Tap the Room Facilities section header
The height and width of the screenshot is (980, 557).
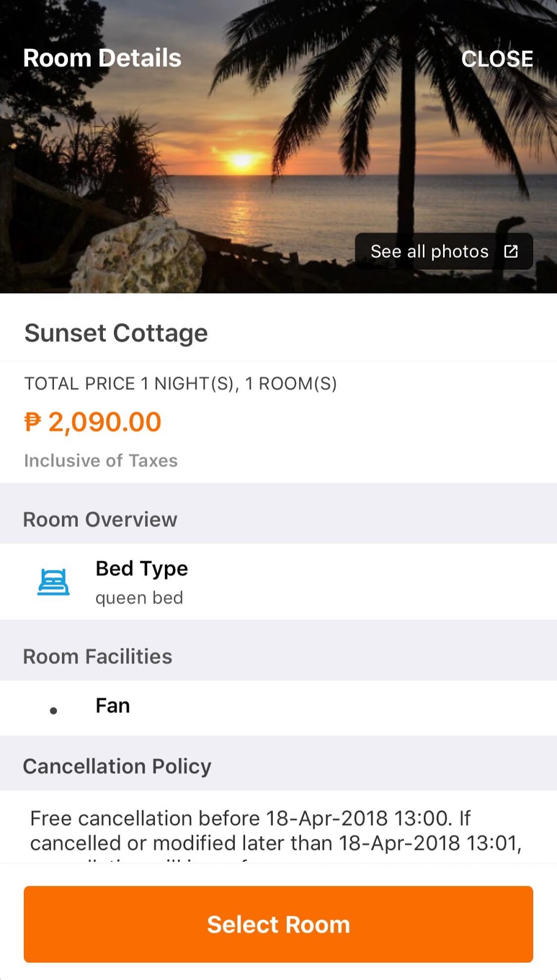click(97, 657)
